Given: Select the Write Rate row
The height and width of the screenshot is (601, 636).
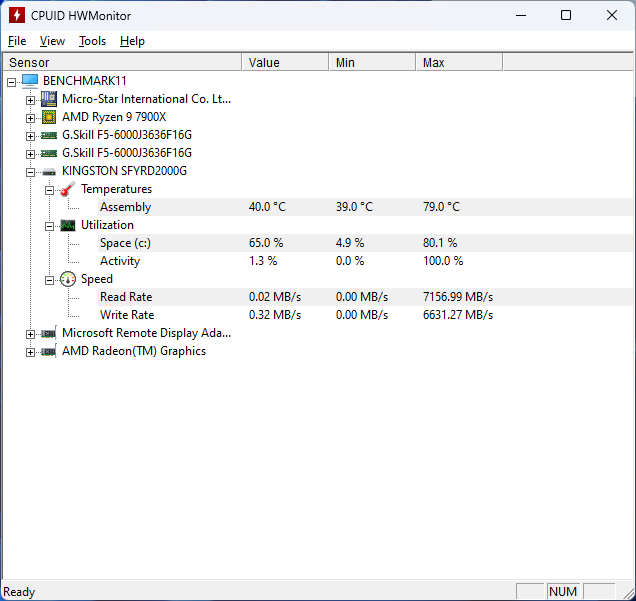Looking at the screenshot, I should pyautogui.click(x=365, y=315).
